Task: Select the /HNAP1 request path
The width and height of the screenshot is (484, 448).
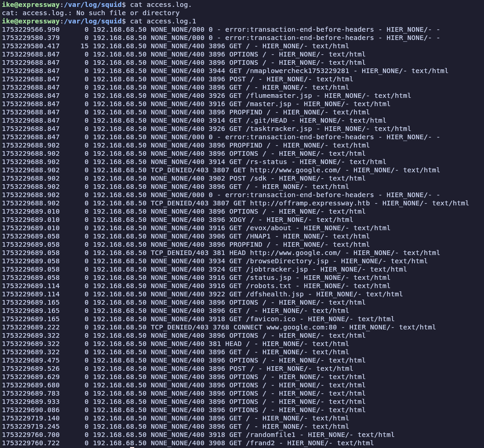Action: tap(258, 236)
